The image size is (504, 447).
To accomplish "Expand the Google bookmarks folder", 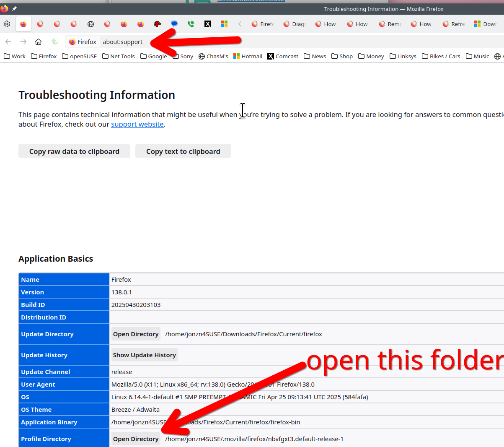I will click(153, 56).
